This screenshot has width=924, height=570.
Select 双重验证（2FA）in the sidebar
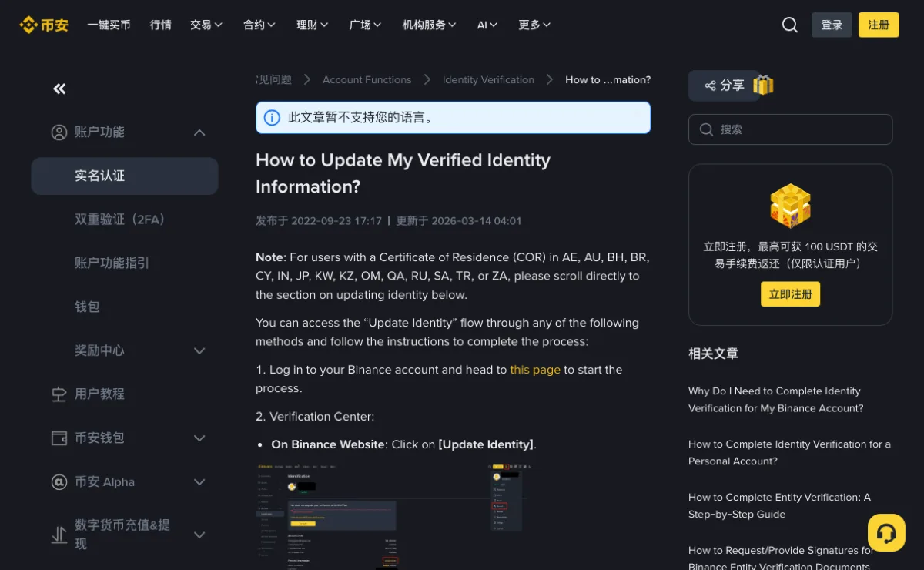(125, 220)
